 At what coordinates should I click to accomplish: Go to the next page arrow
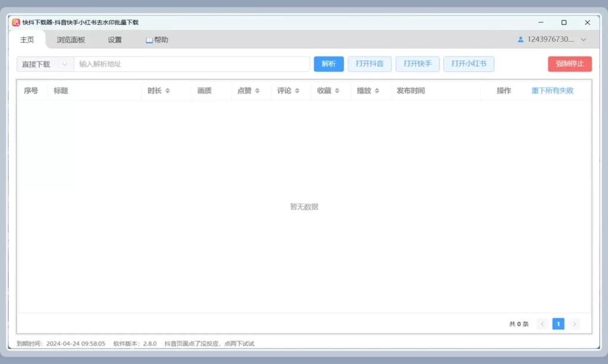point(574,324)
